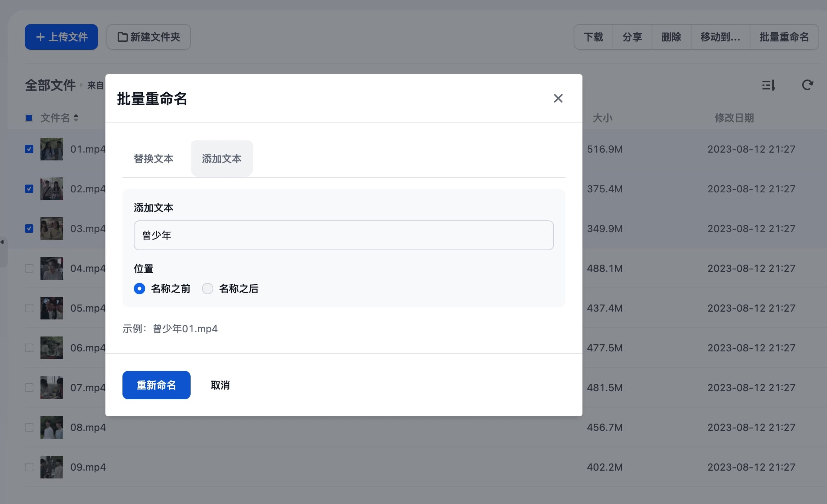Open 批量重命名 from the toolbar
Viewport: 827px width, 504px height.
(784, 37)
